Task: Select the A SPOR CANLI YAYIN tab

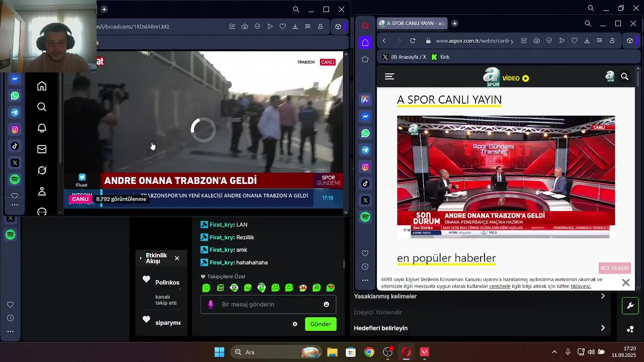Action: [x=412, y=23]
